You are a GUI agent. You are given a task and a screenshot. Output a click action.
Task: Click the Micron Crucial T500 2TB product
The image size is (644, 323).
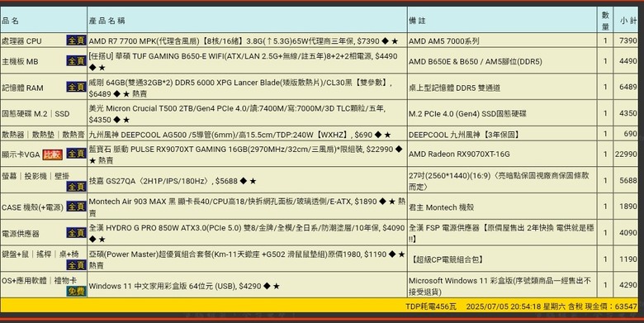click(237, 114)
